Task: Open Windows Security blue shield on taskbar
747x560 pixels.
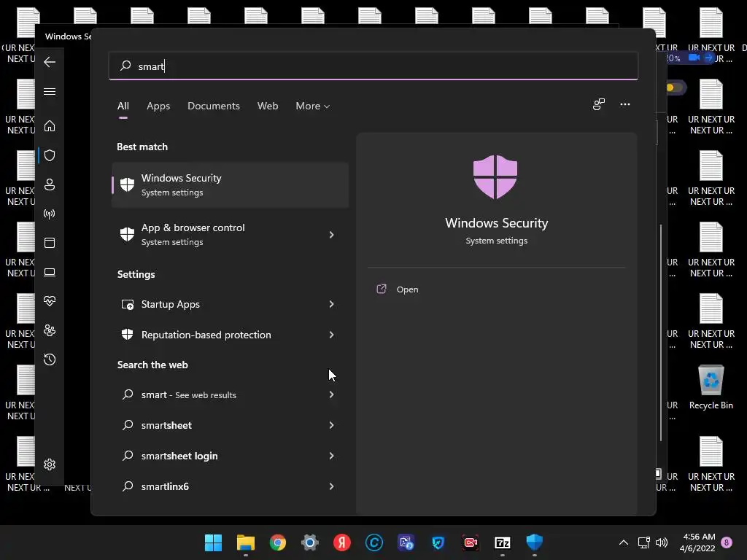Action: 535,542
